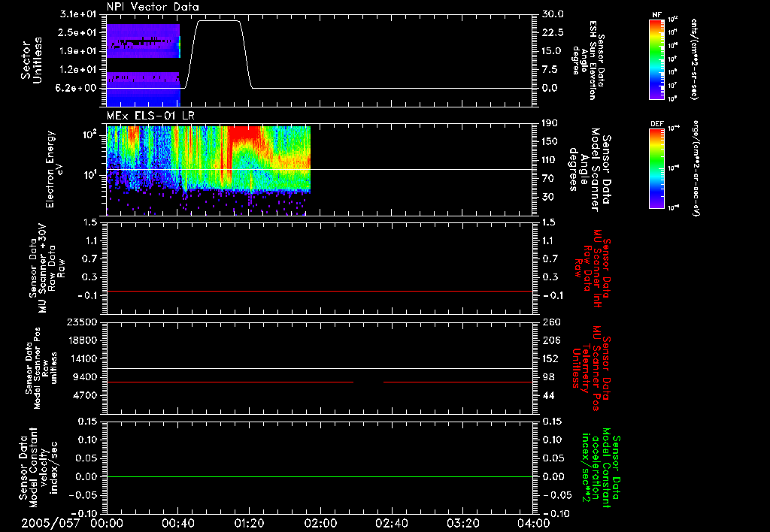Click the MU Scanner +30V Raw Data label

[x=47, y=268]
